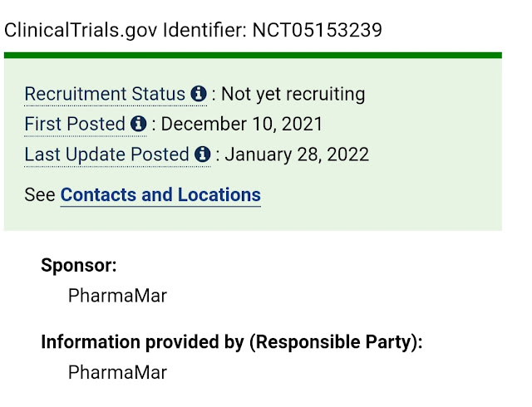Click the Recruitment Status label

coord(105,94)
